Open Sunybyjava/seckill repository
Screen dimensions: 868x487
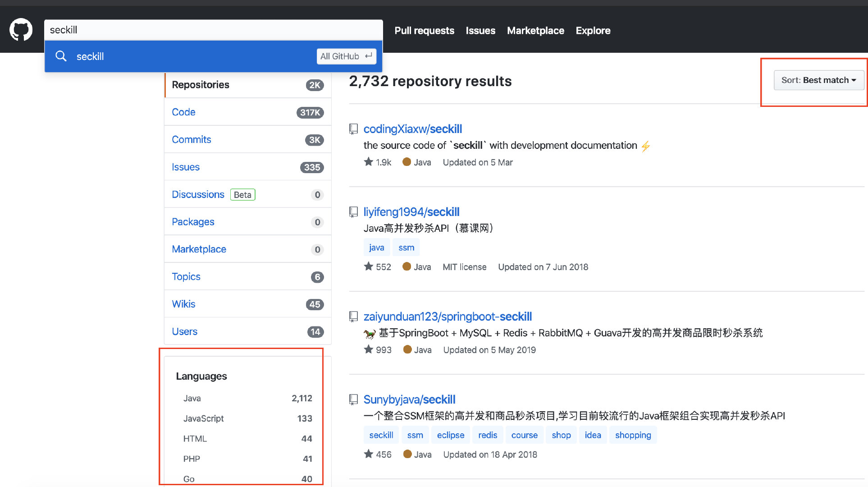(x=409, y=400)
